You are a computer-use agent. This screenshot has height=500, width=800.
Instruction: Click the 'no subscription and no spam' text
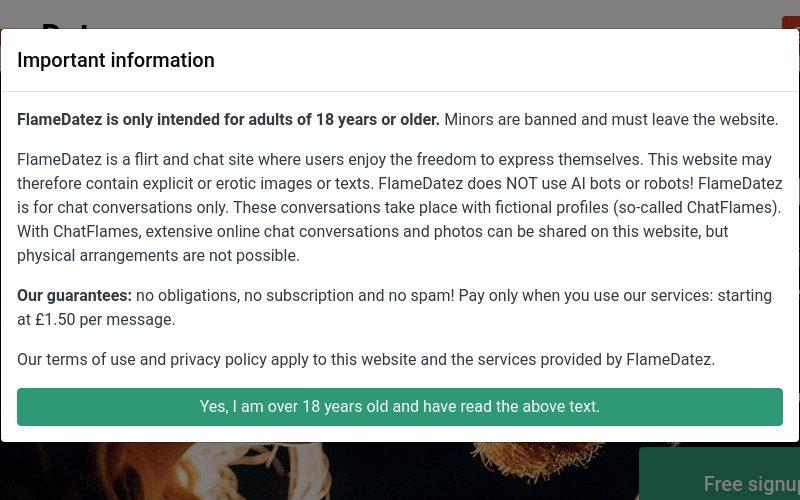pos(349,295)
